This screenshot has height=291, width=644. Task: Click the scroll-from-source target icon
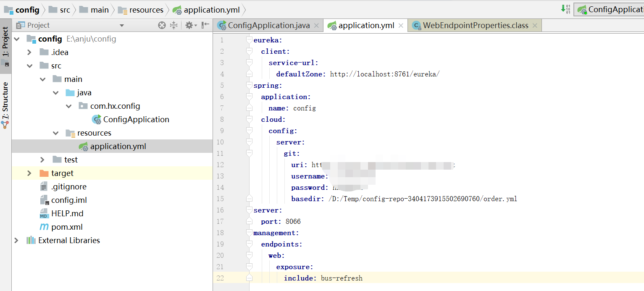(162, 26)
